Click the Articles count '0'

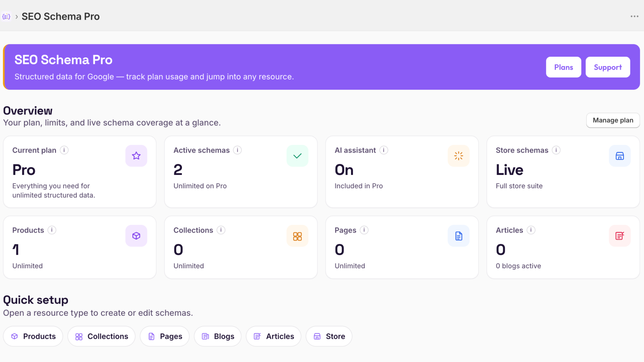tap(501, 250)
